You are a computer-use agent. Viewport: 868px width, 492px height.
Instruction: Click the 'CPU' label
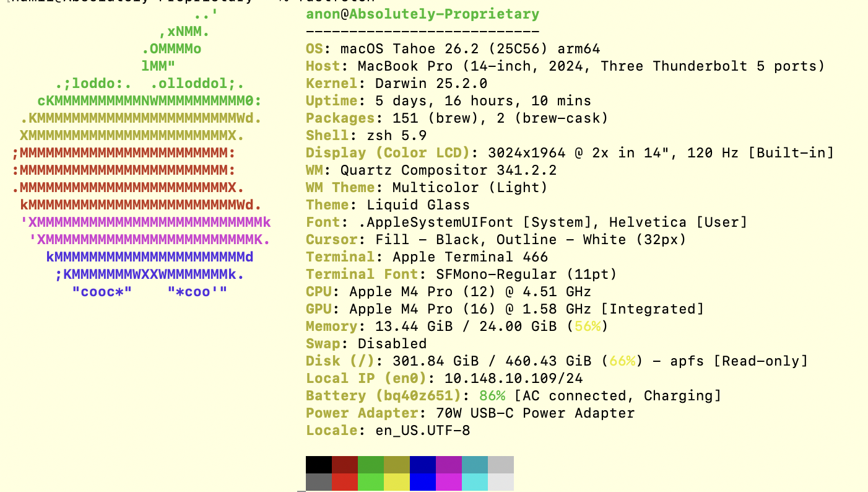(x=319, y=292)
